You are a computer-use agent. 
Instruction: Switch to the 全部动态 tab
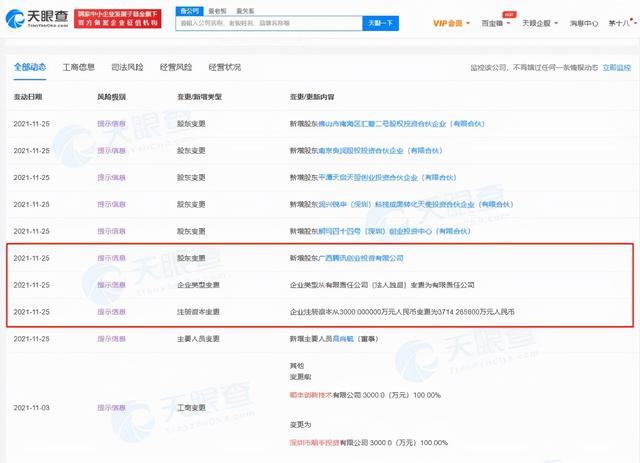[x=30, y=67]
